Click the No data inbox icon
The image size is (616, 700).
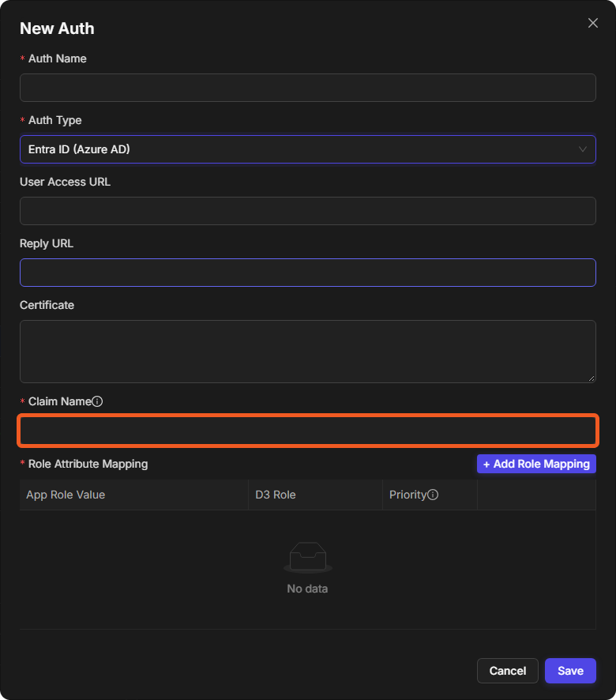[x=308, y=557]
